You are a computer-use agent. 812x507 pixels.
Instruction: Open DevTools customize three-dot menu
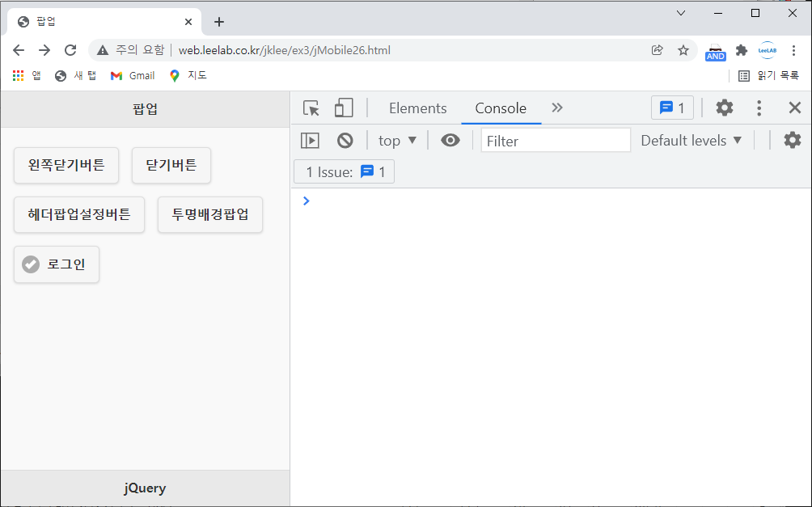(759, 108)
